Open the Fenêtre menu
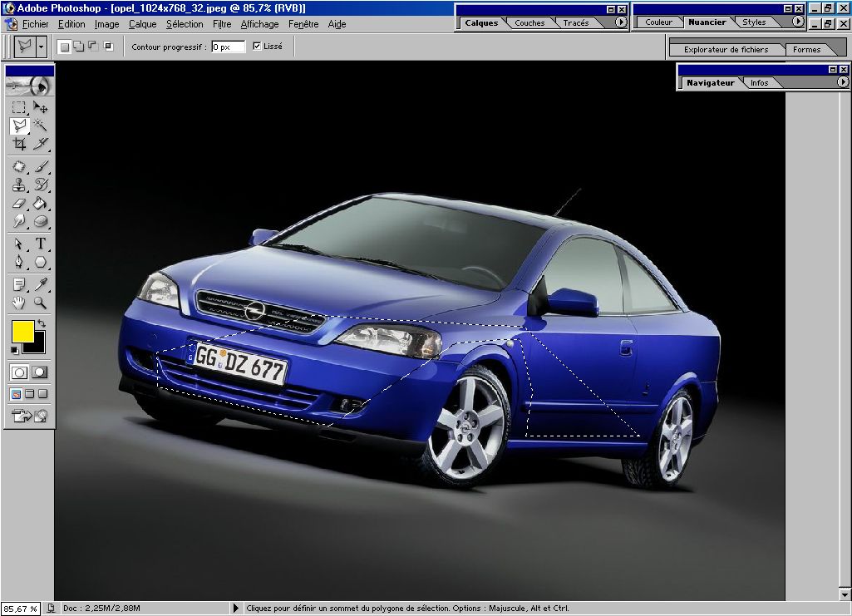 [x=303, y=24]
